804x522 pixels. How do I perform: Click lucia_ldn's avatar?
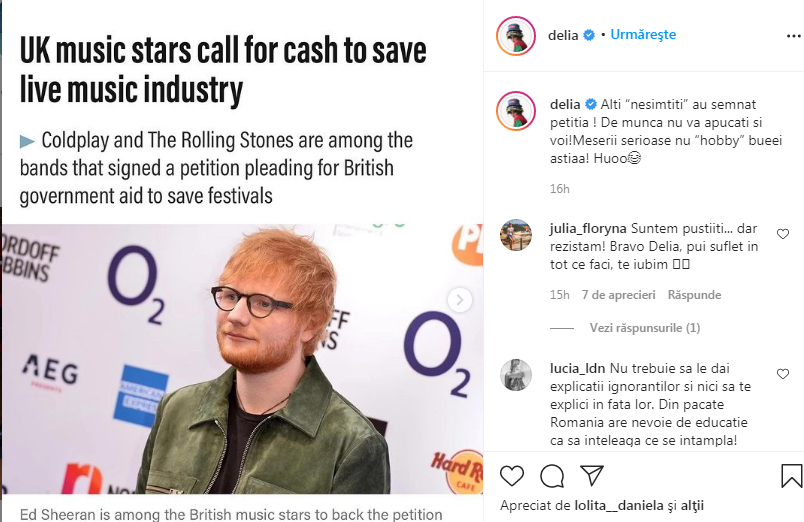pos(515,375)
